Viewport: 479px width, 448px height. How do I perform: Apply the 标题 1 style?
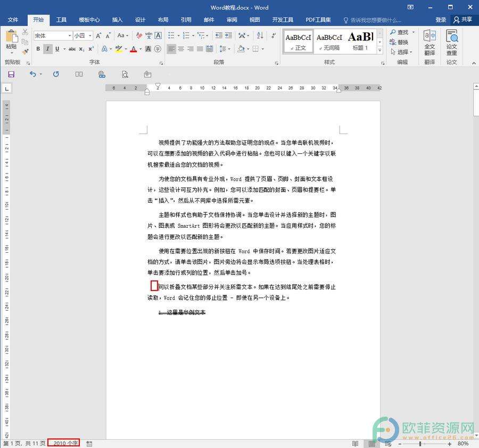pos(361,40)
